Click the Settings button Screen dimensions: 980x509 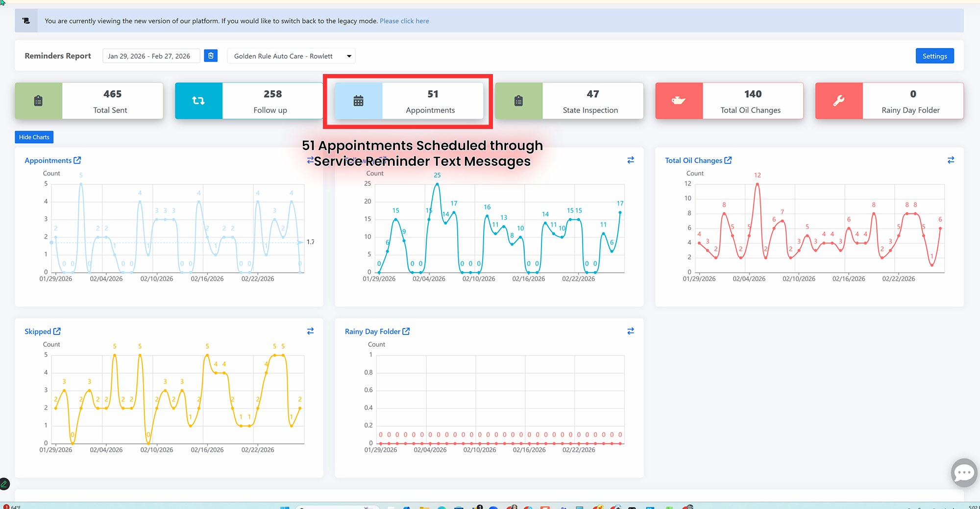click(934, 56)
